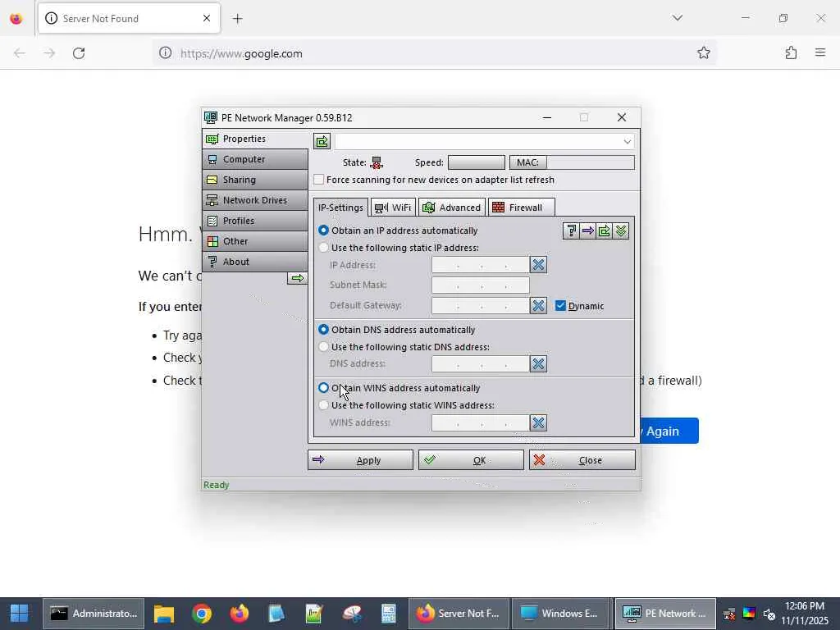Viewport: 840px width, 630px height.
Task: Switch to the Firewall tab
Action: [521, 208]
